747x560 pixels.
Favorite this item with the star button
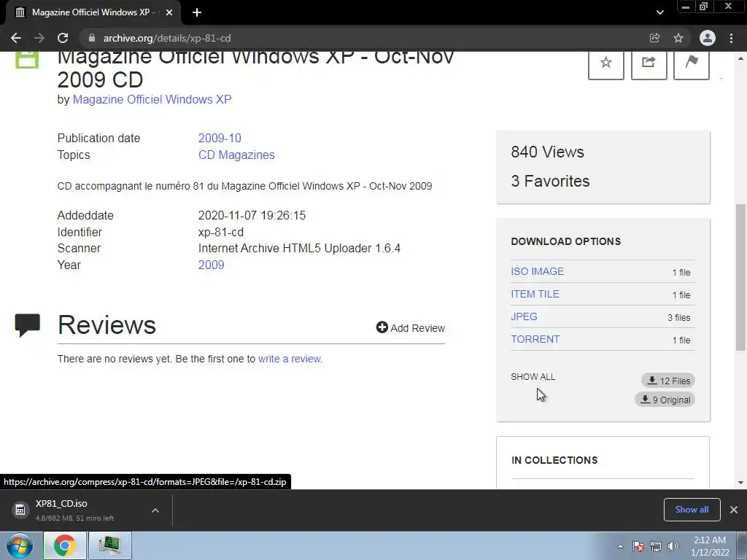coord(606,65)
